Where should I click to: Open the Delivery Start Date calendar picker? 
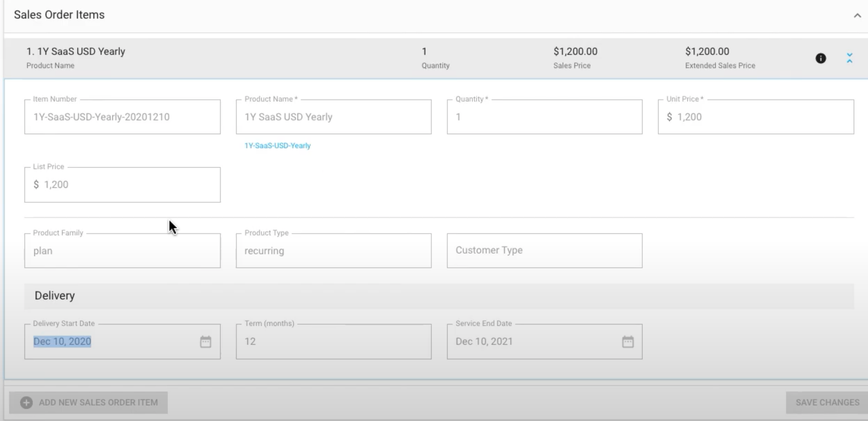point(205,342)
